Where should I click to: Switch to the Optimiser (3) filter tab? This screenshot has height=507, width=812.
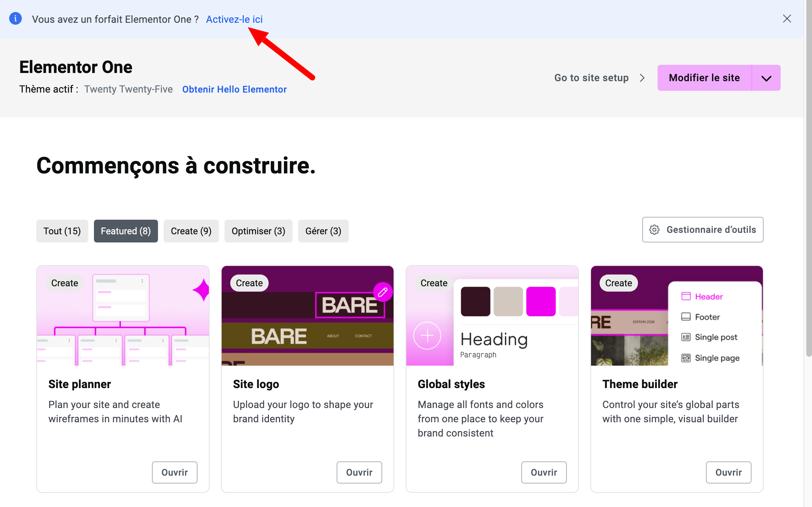(258, 231)
